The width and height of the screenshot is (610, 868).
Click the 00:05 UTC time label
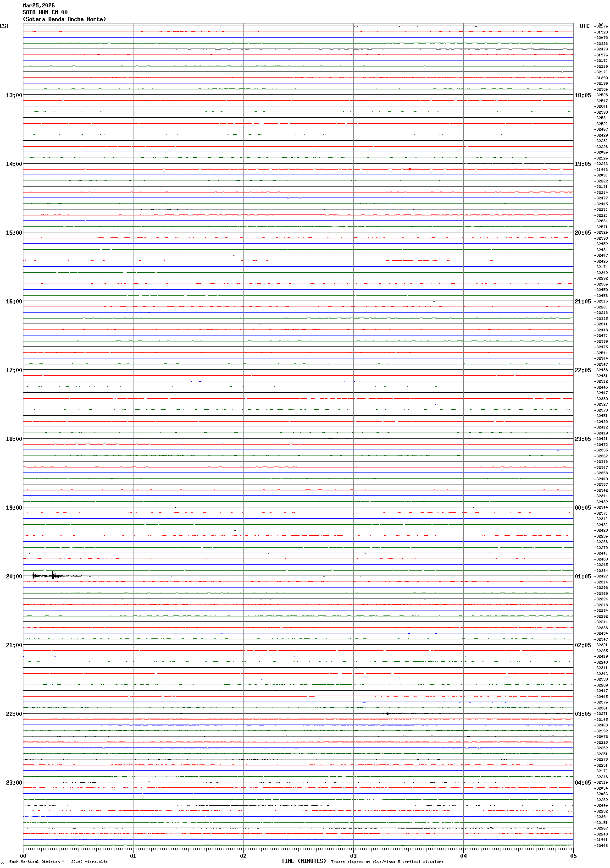582,508
